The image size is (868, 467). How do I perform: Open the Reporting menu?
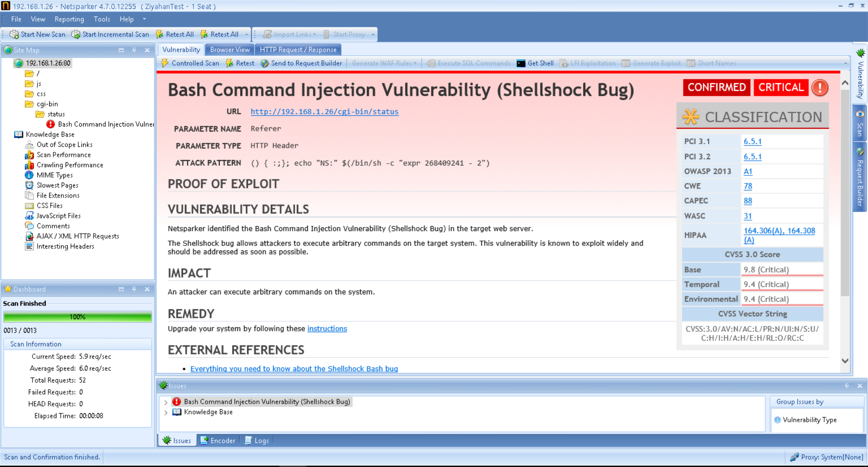(x=69, y=19)
